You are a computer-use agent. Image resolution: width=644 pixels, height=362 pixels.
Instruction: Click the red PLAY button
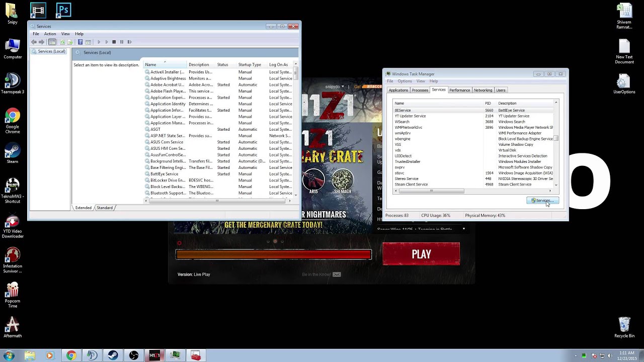pyautogui.click(x=421, y=254)
